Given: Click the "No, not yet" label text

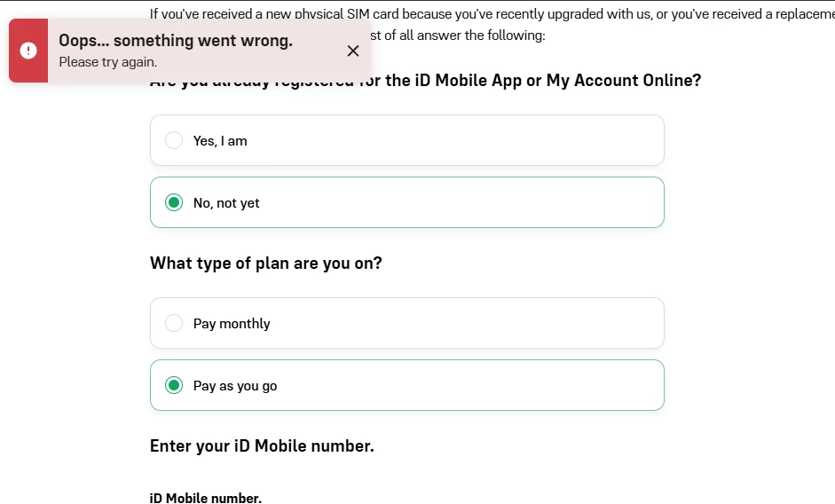Looking at the screenshot, I should coord(226,203).
